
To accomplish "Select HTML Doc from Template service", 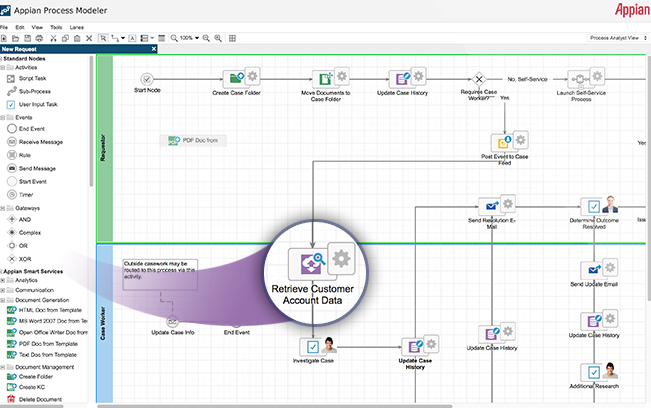I will (44, 310).
